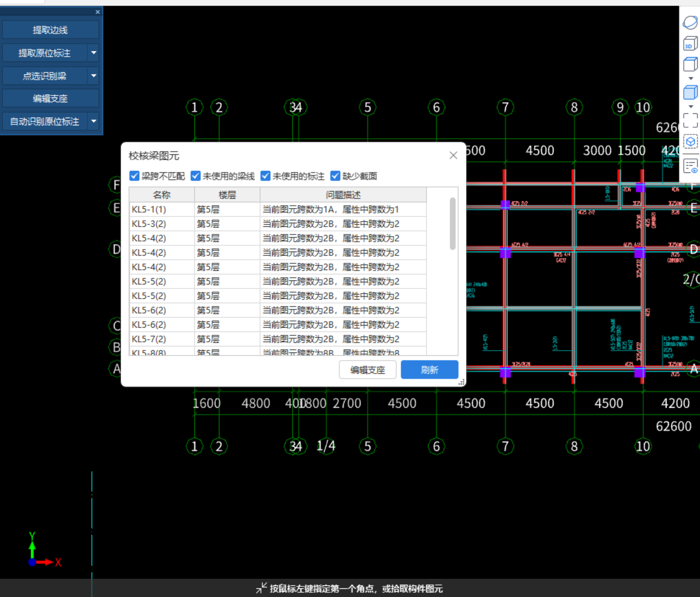The width and height of the screenshot is (700, 597).
Task: Click dimension text 62600
Action: coord(674,426)
